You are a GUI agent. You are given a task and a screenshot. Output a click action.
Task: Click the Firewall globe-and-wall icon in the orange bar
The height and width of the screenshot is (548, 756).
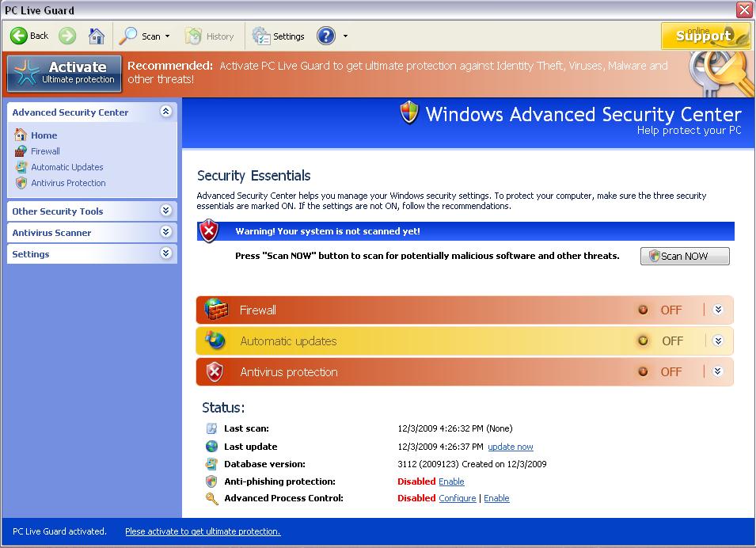click(216, 309)
